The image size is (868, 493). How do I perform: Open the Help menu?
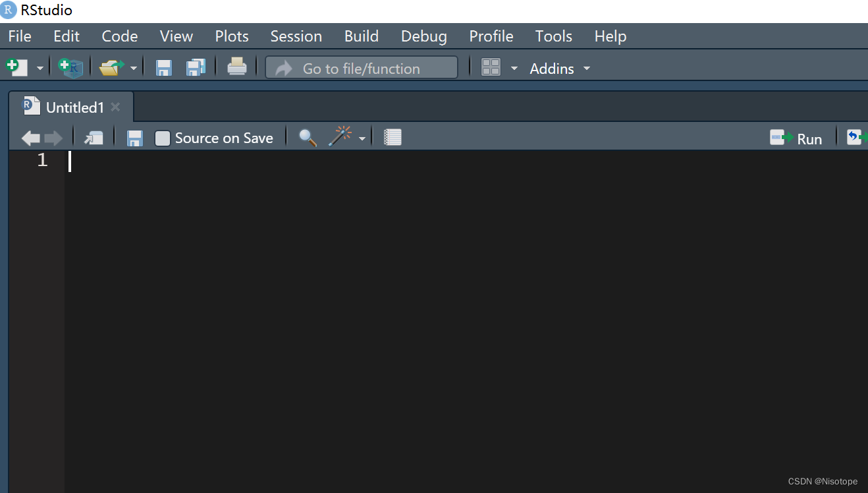(610, 36)
